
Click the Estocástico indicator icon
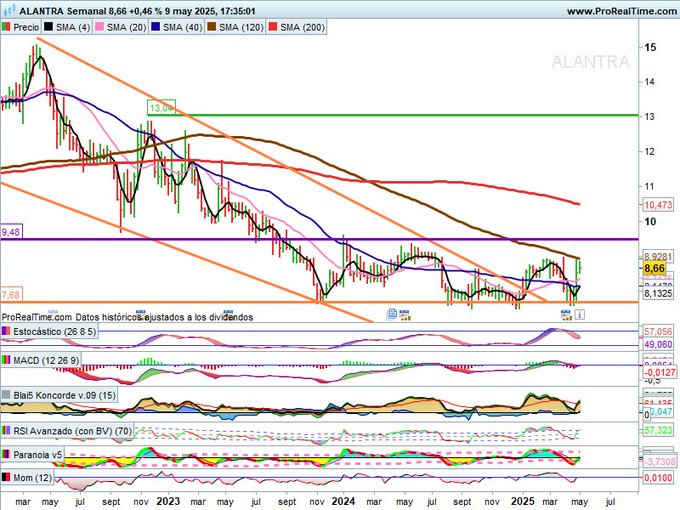pyautogui.click(x=6, y=331)
